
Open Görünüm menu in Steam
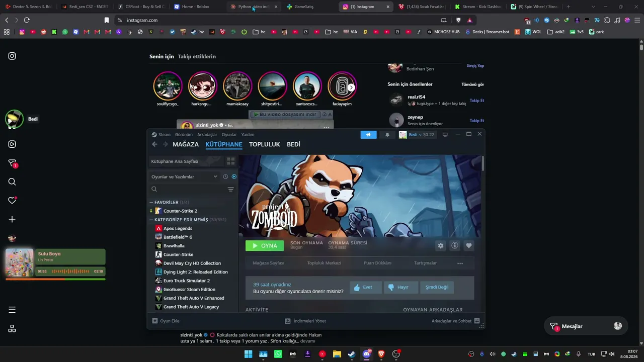pyautogui.click(x=184, y=135)
